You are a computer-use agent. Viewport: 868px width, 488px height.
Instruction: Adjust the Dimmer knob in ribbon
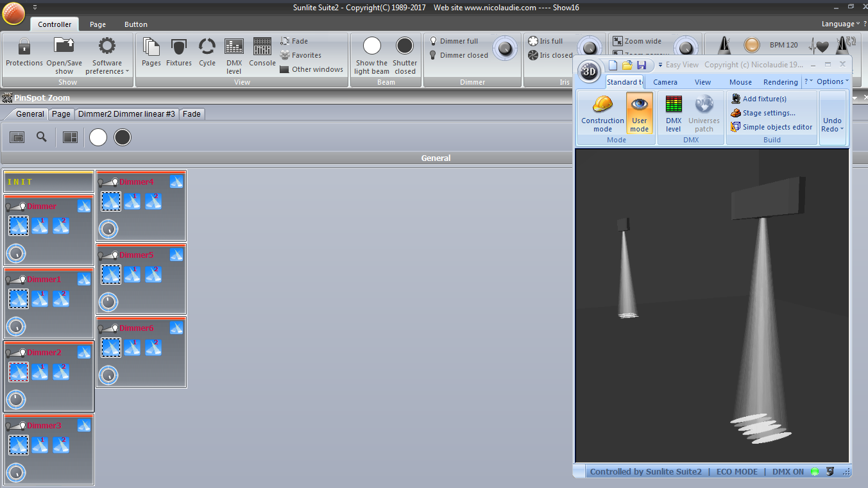pos(506,48)
